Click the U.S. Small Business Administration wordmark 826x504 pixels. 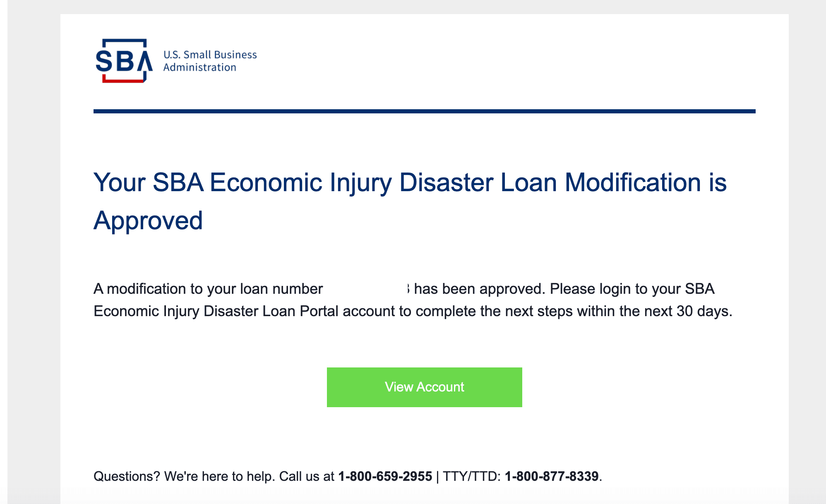coord(210,61)
